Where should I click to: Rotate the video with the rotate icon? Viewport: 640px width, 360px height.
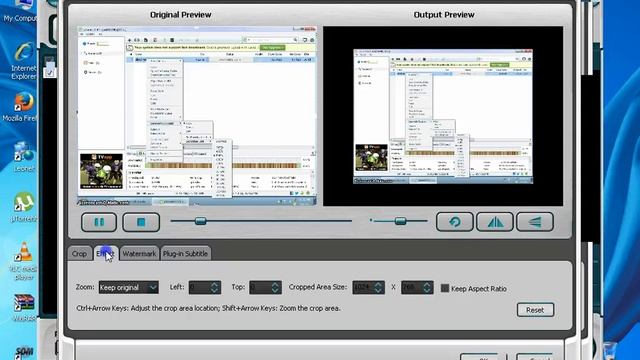pyautogui.click(x=455, y=222)
